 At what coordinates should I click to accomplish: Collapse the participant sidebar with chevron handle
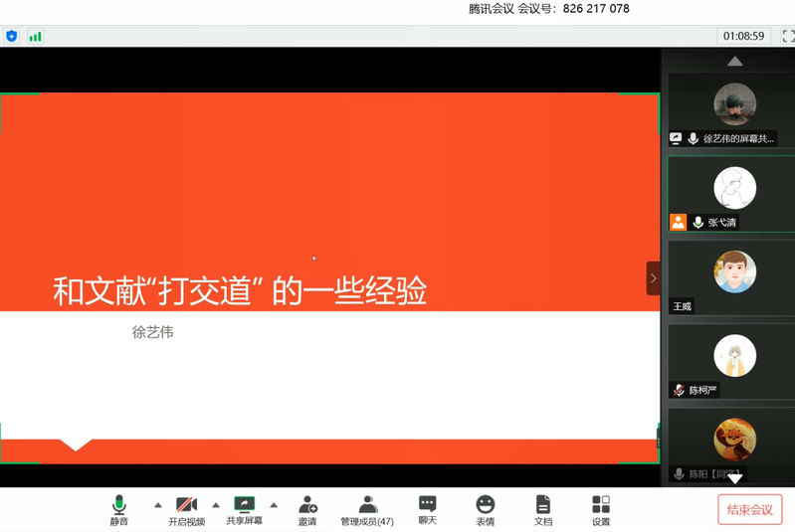click(653, 278)
